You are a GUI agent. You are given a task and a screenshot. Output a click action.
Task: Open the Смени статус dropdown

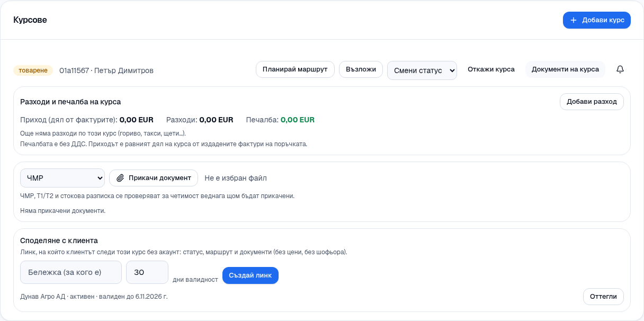[x=422, y=70]
